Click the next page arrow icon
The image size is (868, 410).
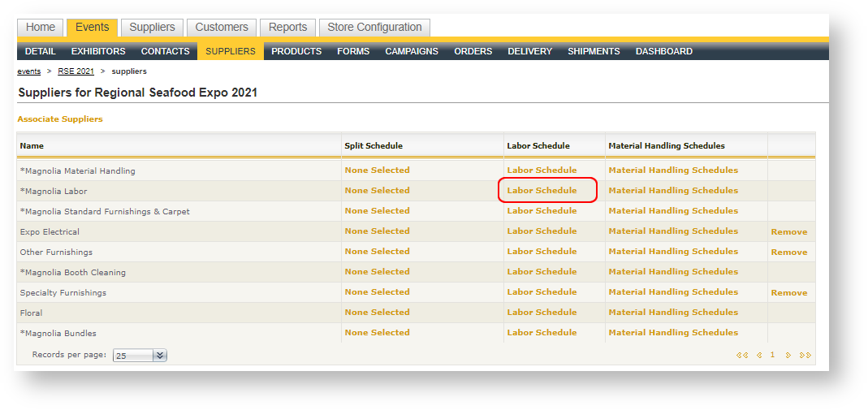788,356
